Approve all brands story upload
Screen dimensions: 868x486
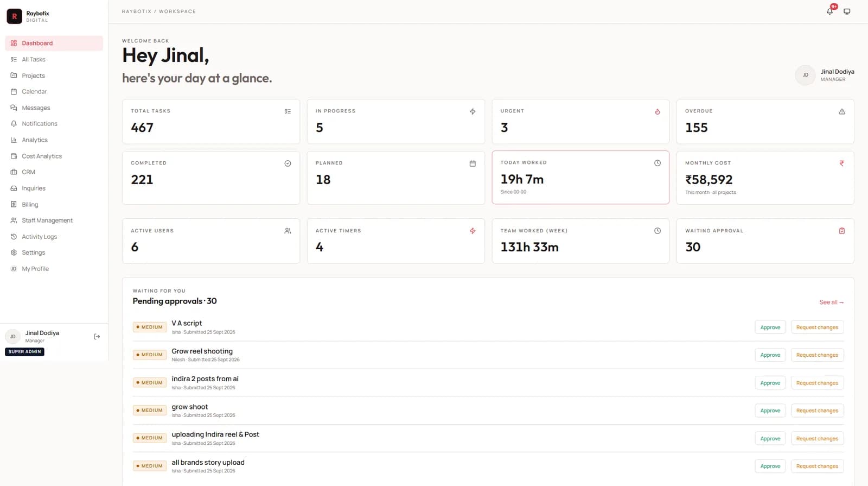pos(770,466)
